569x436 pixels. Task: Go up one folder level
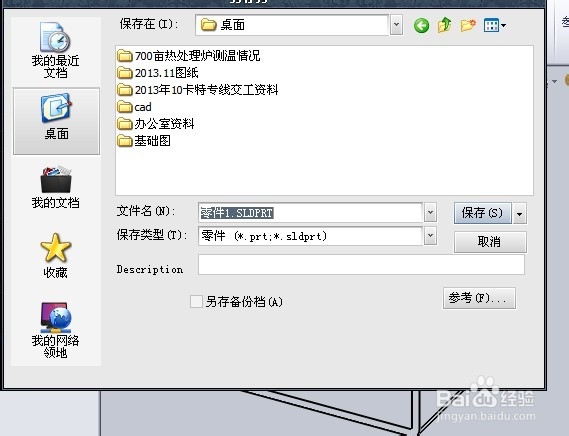[x=445, y=25]
